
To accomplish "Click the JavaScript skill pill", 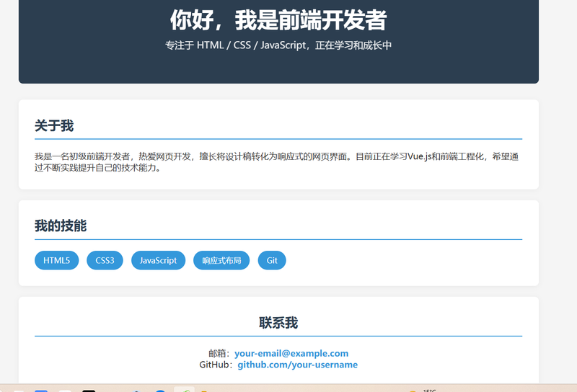I will (x=158, y=260).
